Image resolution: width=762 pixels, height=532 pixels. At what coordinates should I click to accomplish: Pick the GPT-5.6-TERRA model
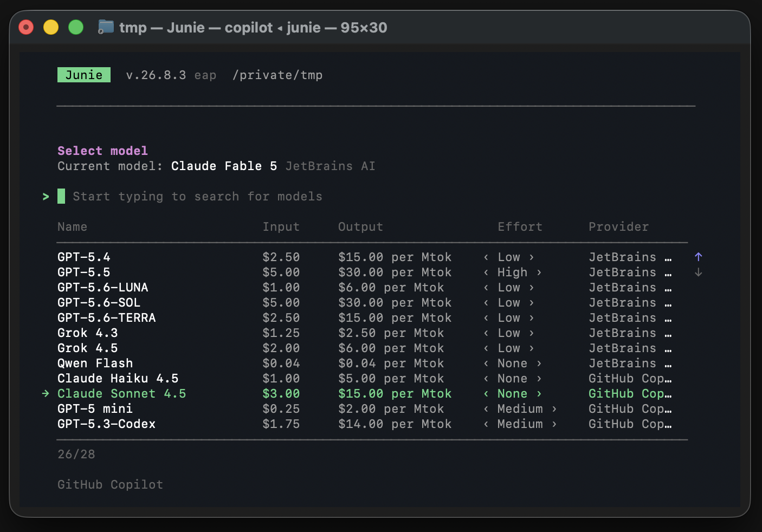tap(107, 318)
